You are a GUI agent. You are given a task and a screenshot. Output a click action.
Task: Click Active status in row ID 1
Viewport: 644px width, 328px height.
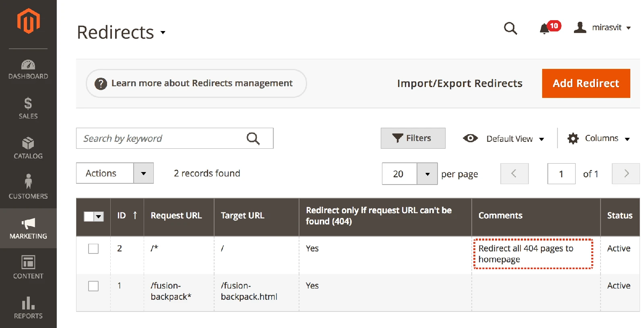tap(619, 286)
